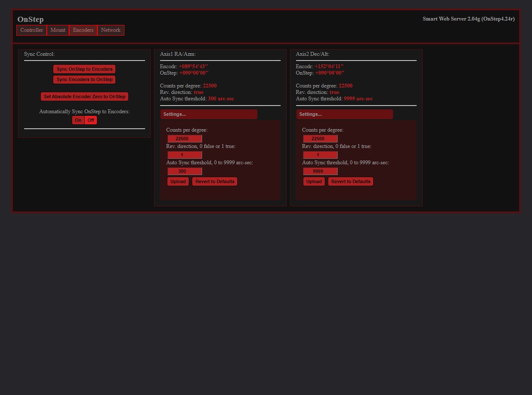Click the Sync Control heading

(39, 54)
